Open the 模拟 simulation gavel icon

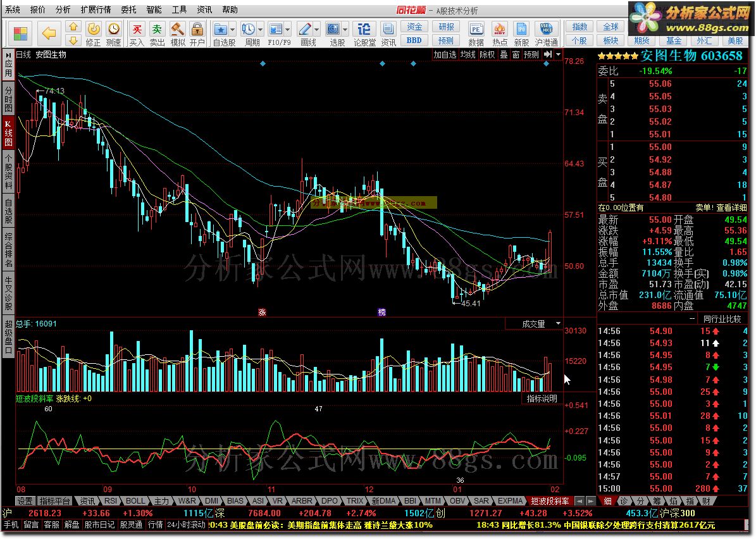click(x=178, y=34)
